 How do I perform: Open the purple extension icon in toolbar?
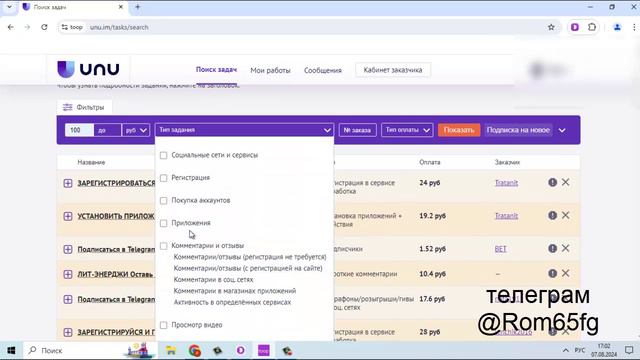(575, 27)
